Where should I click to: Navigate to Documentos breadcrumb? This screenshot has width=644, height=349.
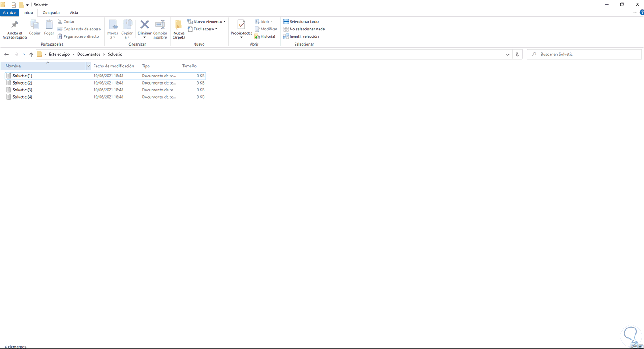(89, 55)
